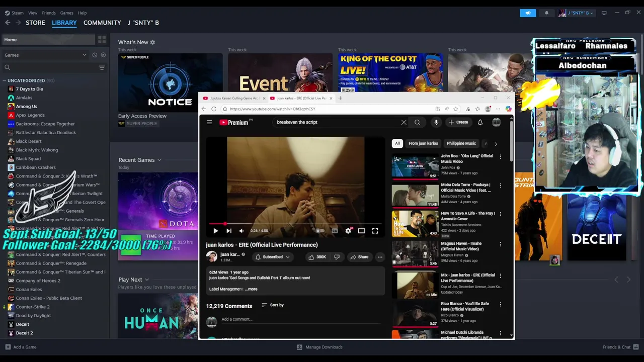Screen dimensions: 644x362
Task: Select the Philippine Music filter chip
Action: (x=461, y=143)
